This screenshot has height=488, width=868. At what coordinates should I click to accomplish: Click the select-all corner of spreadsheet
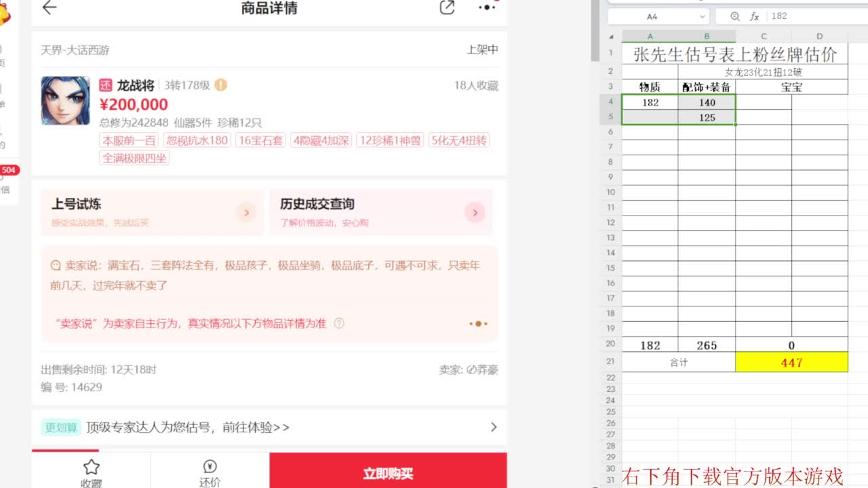611,37
